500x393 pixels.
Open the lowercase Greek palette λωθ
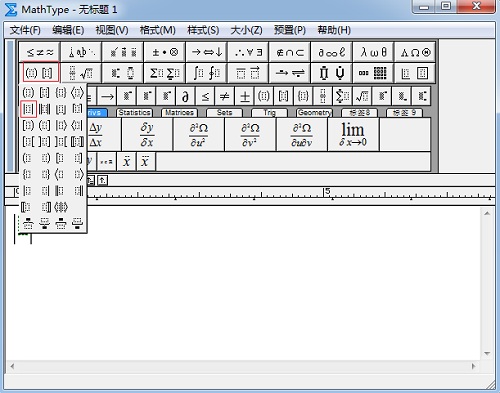coord(373,52)
